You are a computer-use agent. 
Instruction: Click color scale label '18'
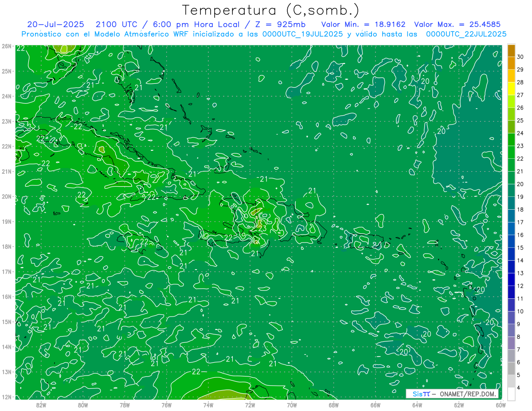click(520, 209)
